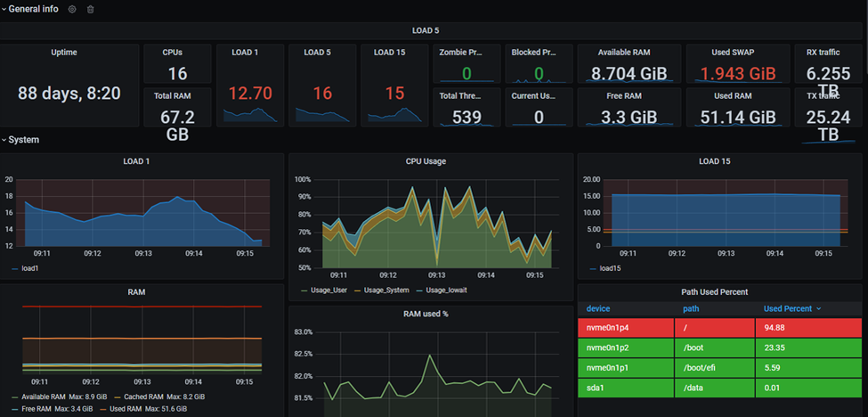Open the LOAD 1 graph panel title menu
The height and width of the screenshot is (417, 868).
(x=135, y=161)
